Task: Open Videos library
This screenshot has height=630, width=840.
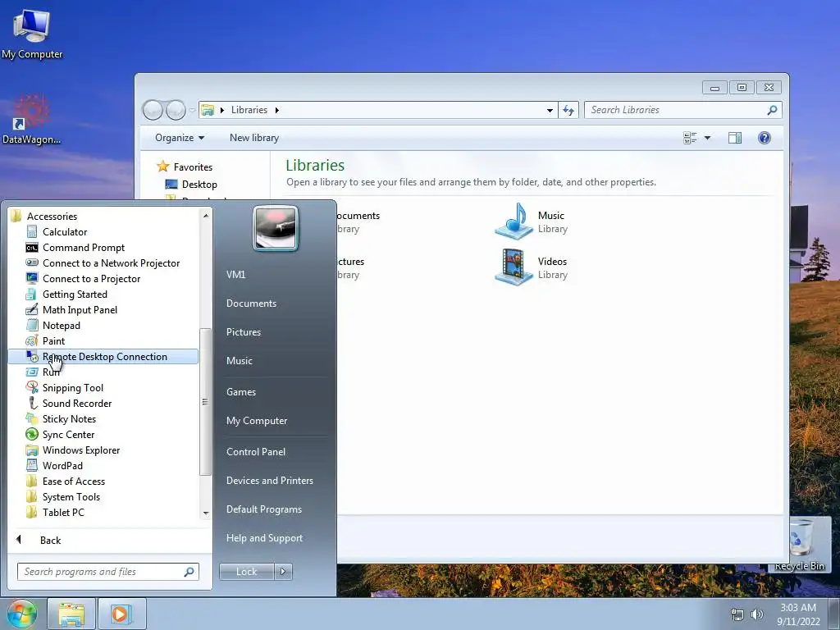Action: point(531,267)
